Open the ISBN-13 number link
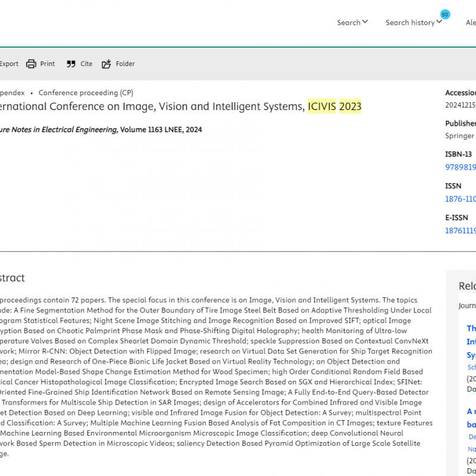 click(460, 167)
